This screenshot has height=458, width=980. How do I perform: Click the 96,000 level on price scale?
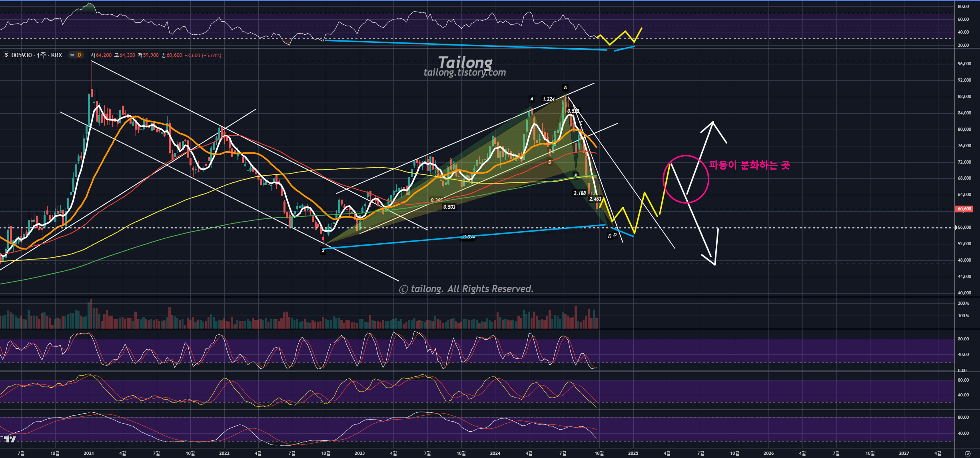pos(964,64)
